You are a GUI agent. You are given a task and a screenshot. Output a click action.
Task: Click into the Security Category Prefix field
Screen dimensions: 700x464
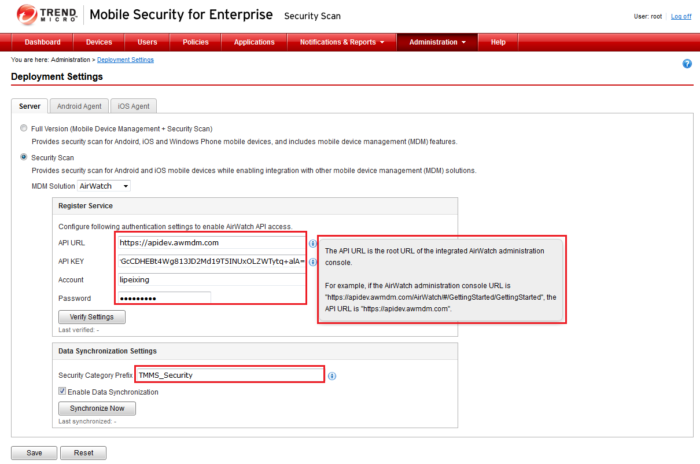point(229,375)
